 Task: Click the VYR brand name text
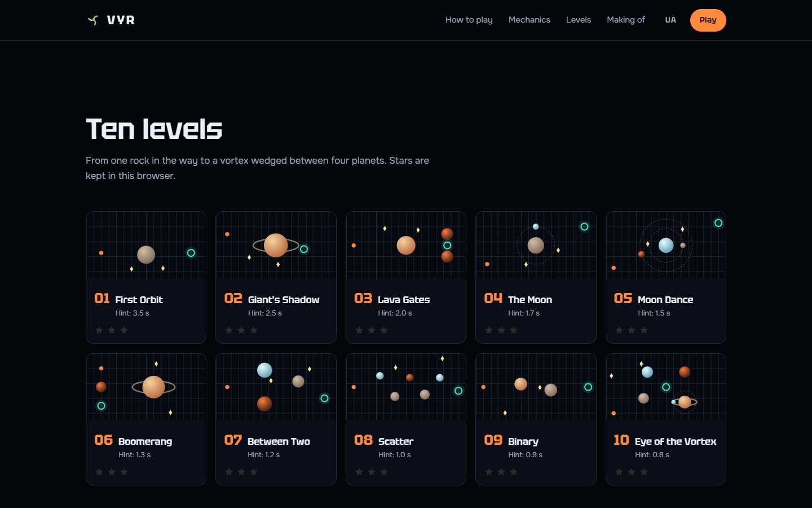point(121,20)
